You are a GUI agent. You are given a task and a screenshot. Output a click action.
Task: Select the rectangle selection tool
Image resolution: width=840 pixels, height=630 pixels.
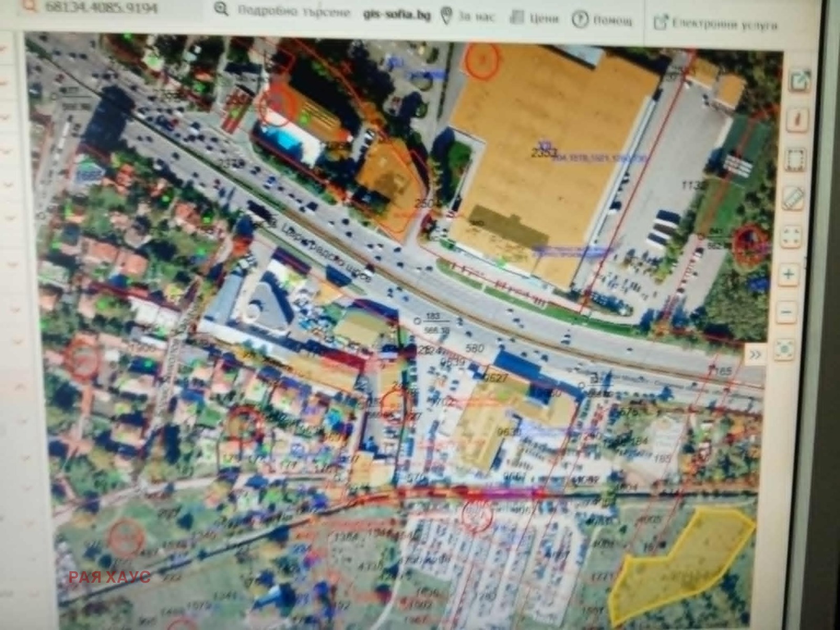795,159
